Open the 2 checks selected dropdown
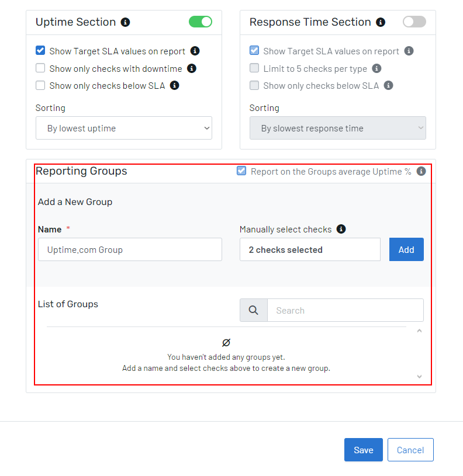The height and width of the screenshot is (476, 463). coord(310,249)
